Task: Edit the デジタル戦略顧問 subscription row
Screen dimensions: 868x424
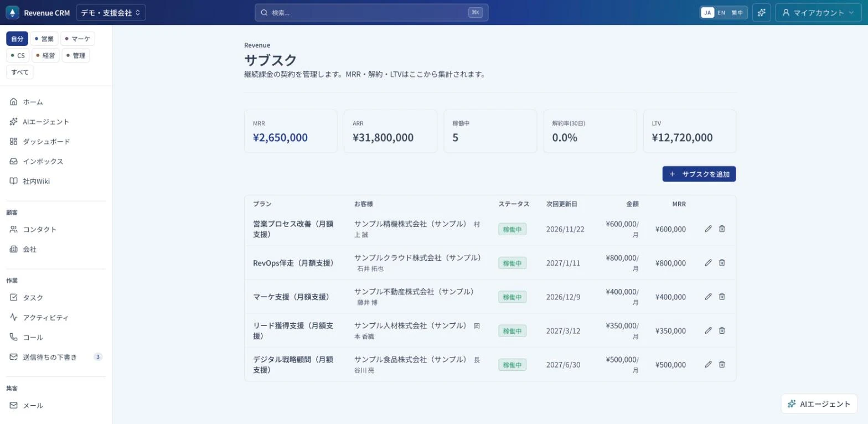Action: click(708, 364)
